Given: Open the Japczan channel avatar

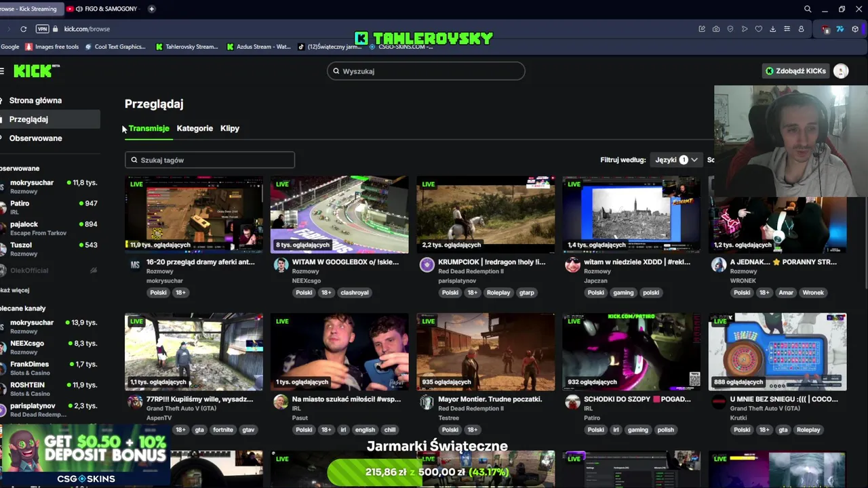Looking at the screenshot, I should pos(572,264).
